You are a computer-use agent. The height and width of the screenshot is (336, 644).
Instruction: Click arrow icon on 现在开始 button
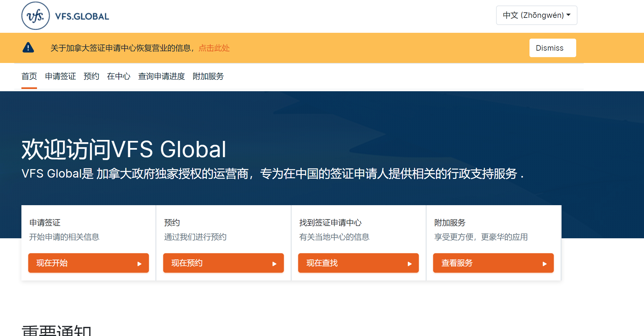click(x=139, y=264)
